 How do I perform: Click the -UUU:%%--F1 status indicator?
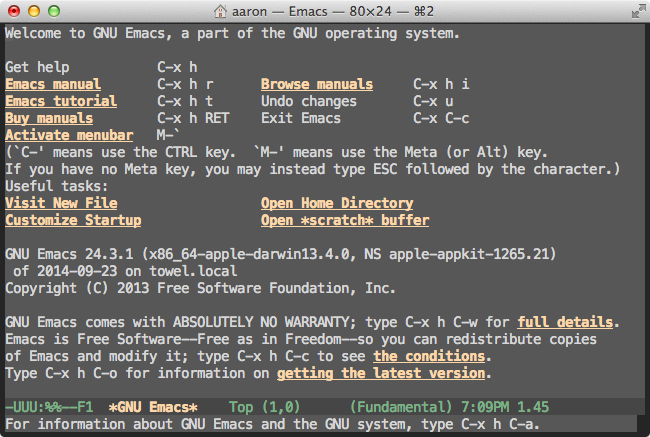[49, 407]
